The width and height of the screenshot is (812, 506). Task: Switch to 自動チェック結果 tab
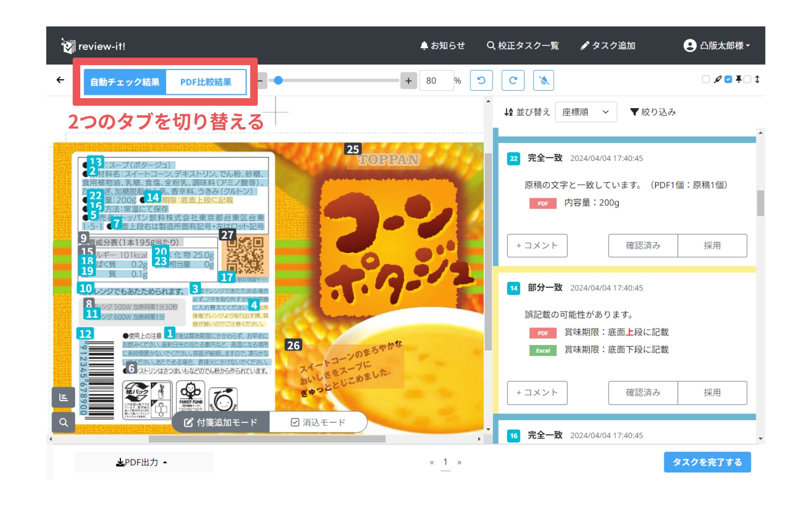(125, 82)
